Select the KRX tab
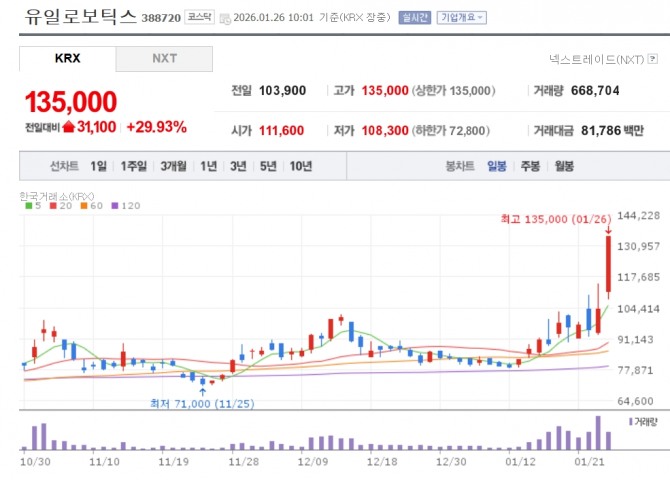 click(67, 59)
